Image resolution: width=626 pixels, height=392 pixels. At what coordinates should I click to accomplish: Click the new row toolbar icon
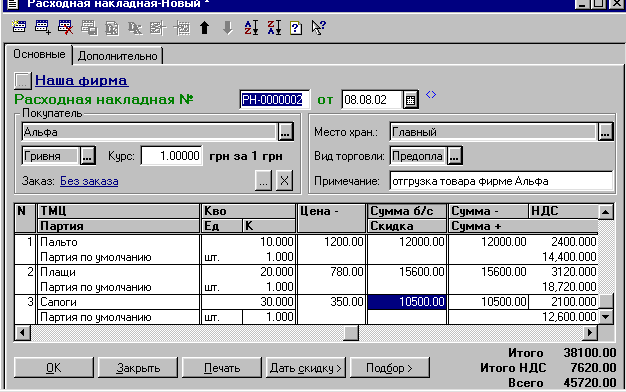pos(19,27)
